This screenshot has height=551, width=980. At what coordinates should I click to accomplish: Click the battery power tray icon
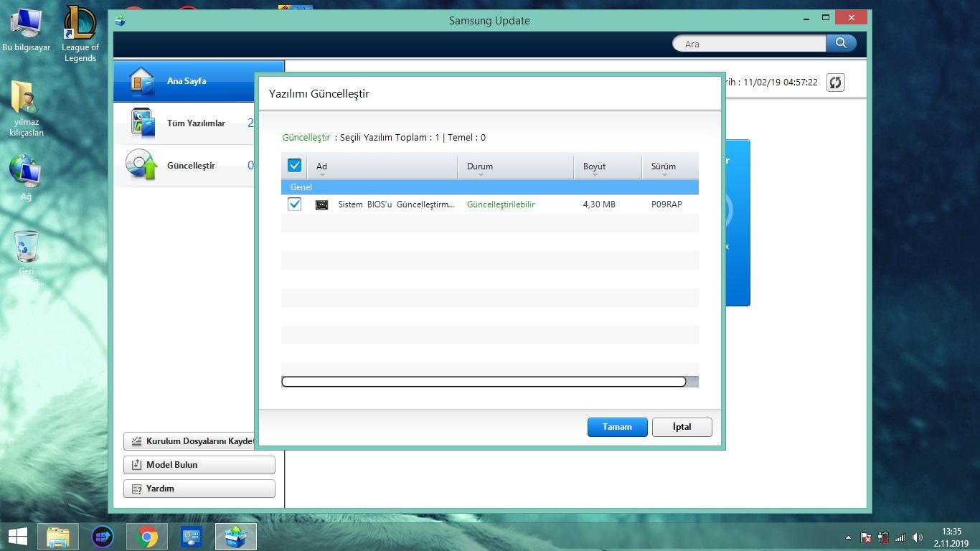click(883, 537)
